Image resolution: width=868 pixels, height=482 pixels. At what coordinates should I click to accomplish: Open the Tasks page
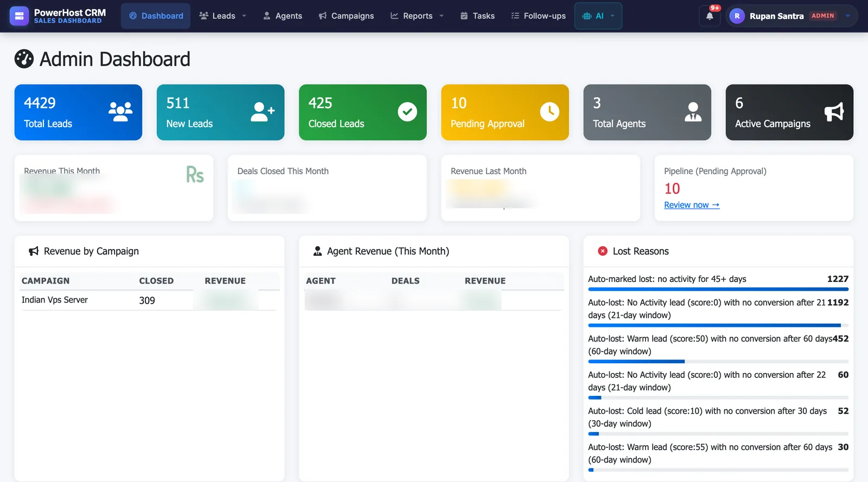(x=477, y=16)
